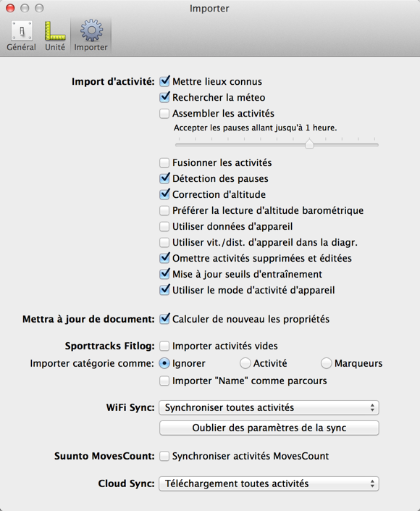This screenshot has width=420, height=511.
Task: Choose the Activité radio button
Action: pyautogui.click(x=245, y=363)
